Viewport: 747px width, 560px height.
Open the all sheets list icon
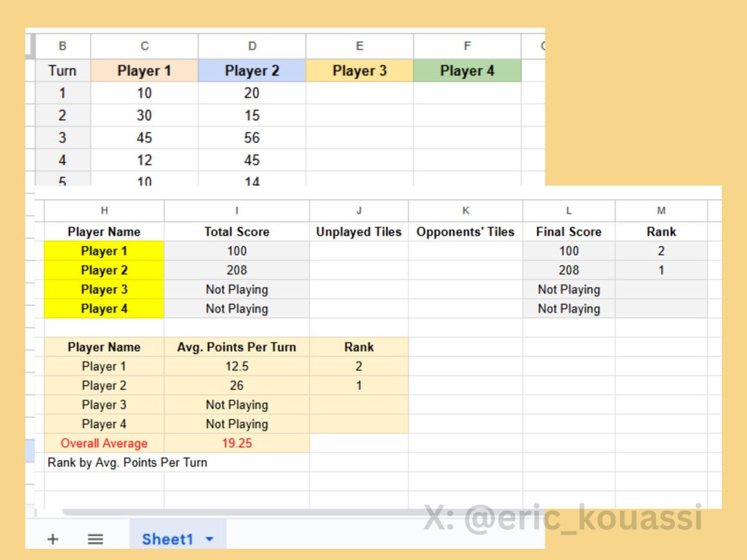coord(95,539)
